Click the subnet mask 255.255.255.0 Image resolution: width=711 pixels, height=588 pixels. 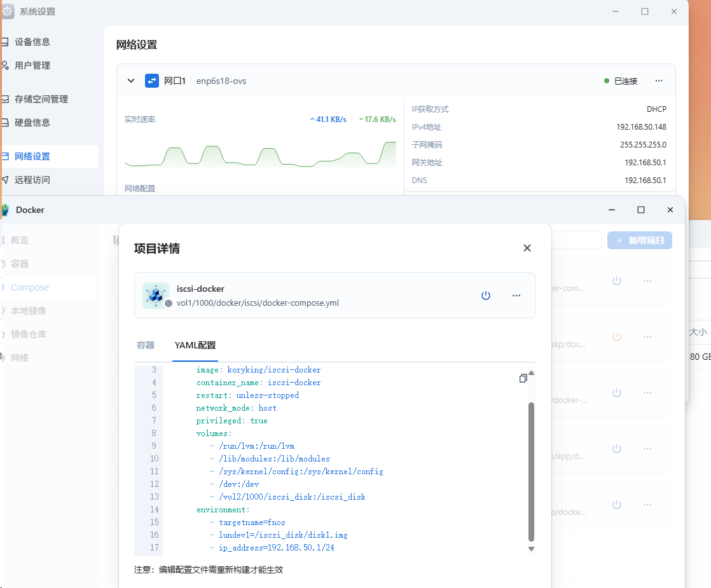(644, 145)
